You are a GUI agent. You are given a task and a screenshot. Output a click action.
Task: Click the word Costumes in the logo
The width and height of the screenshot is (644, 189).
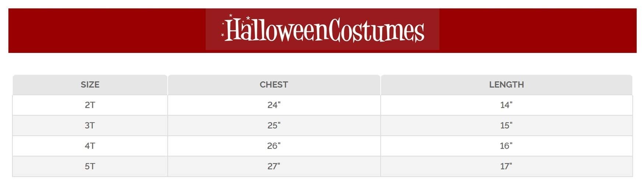376,30
